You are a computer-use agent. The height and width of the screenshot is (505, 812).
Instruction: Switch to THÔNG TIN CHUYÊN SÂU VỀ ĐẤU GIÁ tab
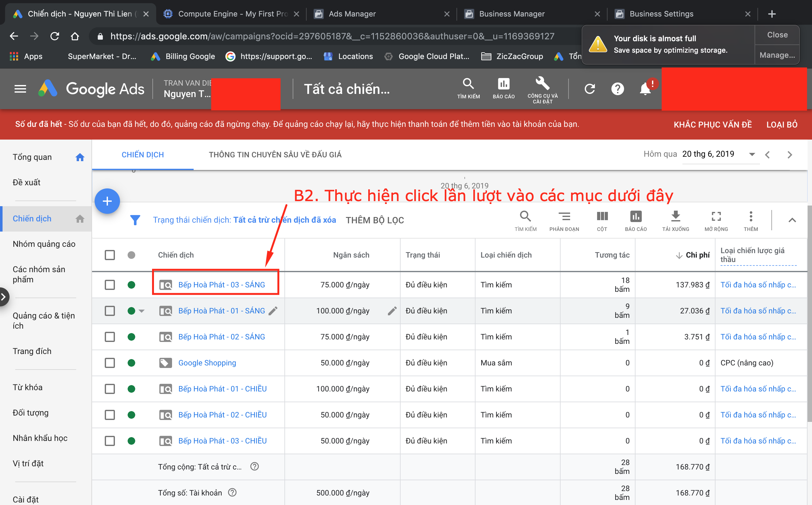coord(275,154)
